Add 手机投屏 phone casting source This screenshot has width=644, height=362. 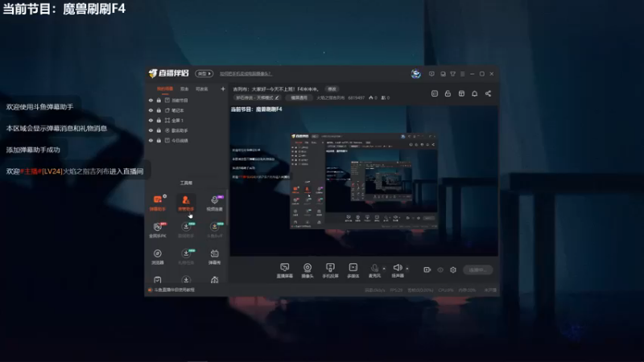pyautogui.click(x=330, y=270)
